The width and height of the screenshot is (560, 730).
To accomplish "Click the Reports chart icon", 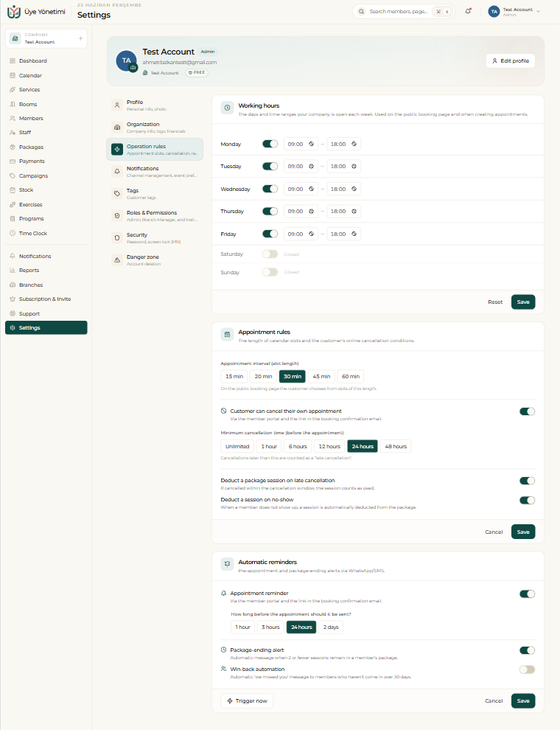I will (x=13, y=270).
